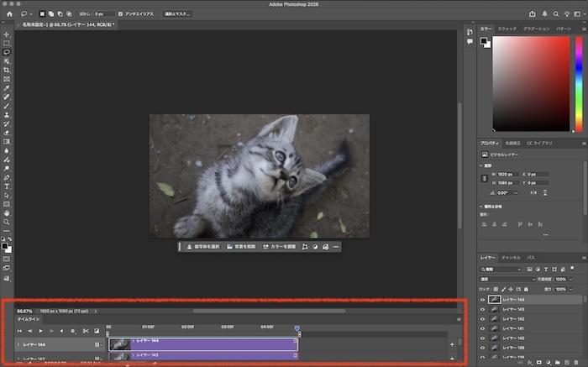Select the Eyedropper tool
Image resolution: width=588 pixels, height=367 pixels.
point(7,87)
